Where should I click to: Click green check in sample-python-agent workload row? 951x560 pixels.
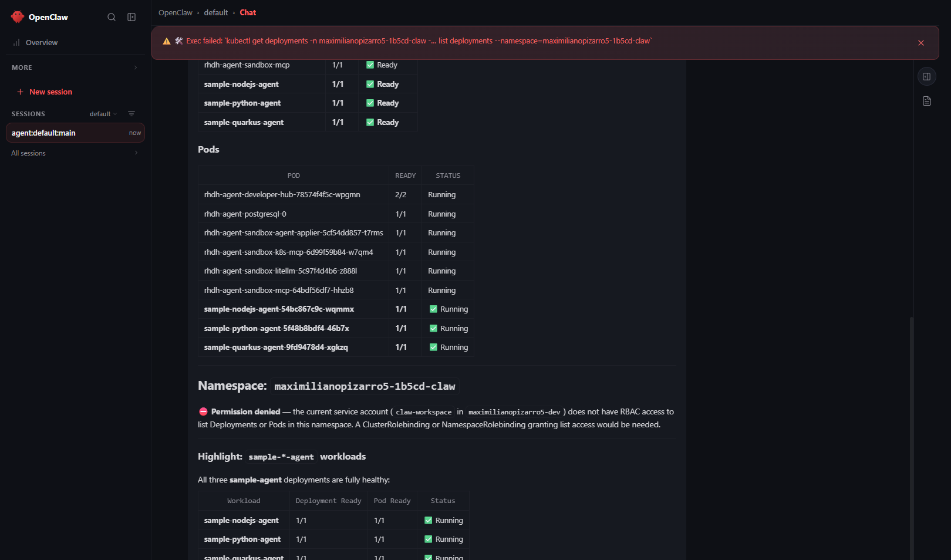429,539
